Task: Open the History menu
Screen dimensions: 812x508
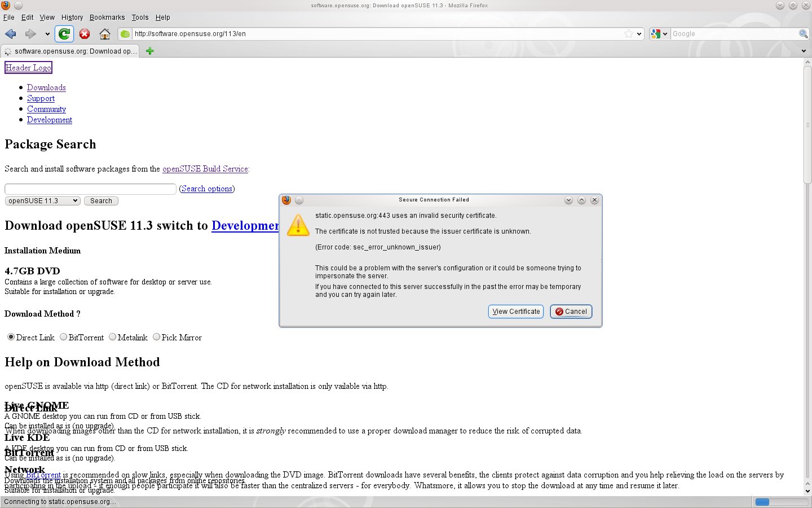Action: (72, 17)
